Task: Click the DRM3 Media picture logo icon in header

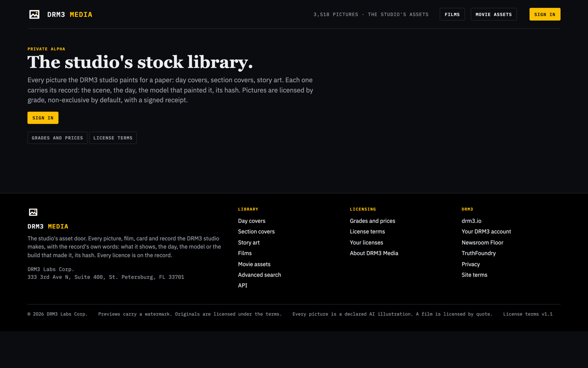Action: 34,14
